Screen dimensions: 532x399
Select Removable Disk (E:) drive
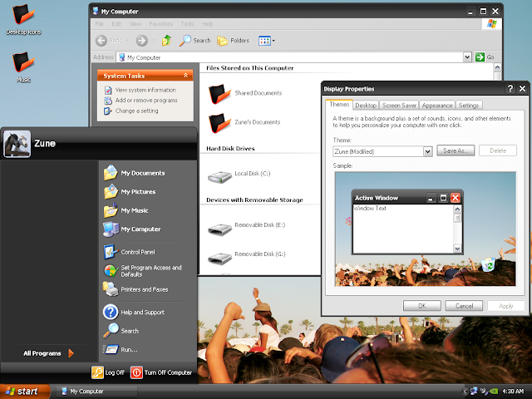point(247,228)
